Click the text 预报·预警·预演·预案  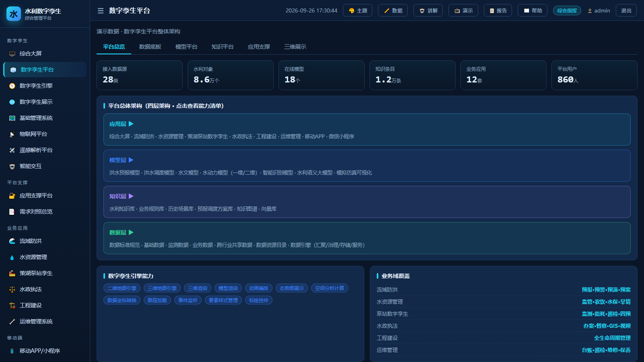[x=606, y=290]
